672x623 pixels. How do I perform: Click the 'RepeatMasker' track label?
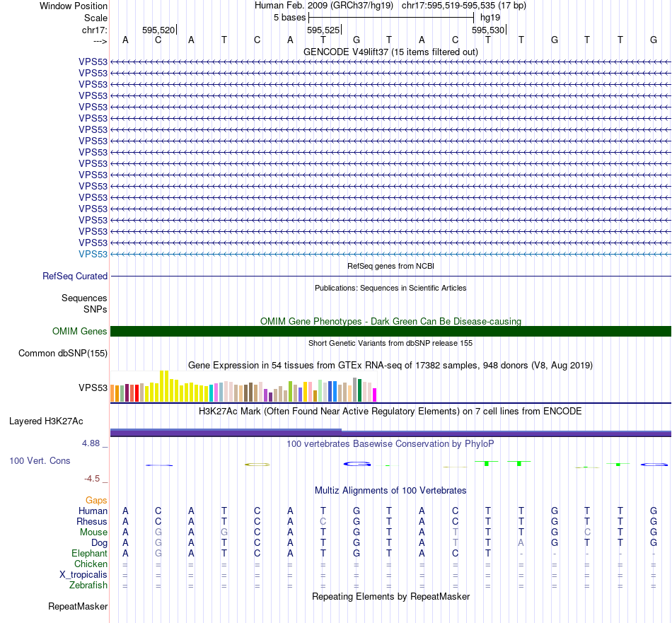[78, 606]
